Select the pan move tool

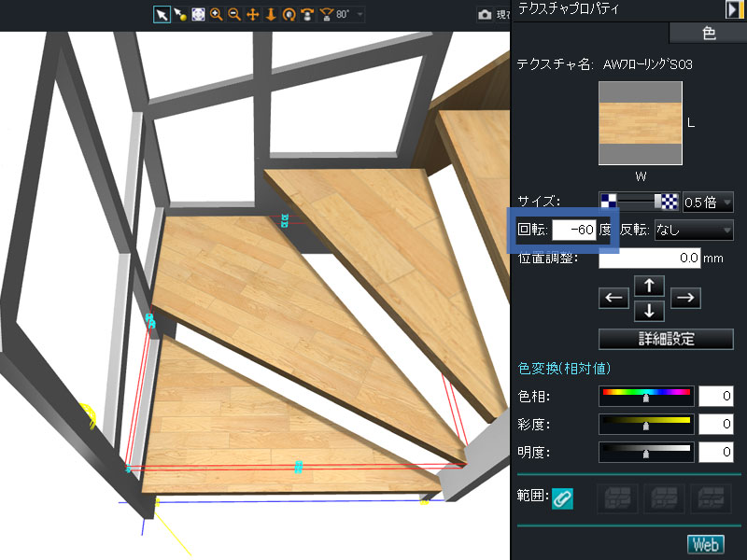252,15
